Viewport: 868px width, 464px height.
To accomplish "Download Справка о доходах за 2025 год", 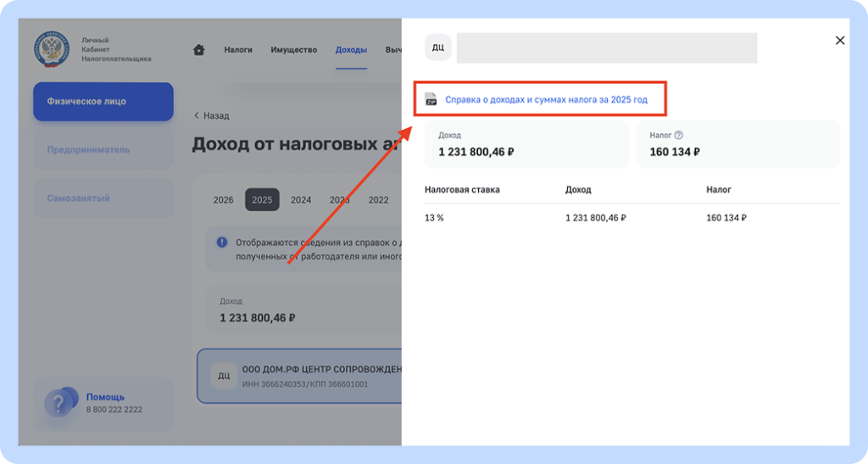I will point(546,99).
